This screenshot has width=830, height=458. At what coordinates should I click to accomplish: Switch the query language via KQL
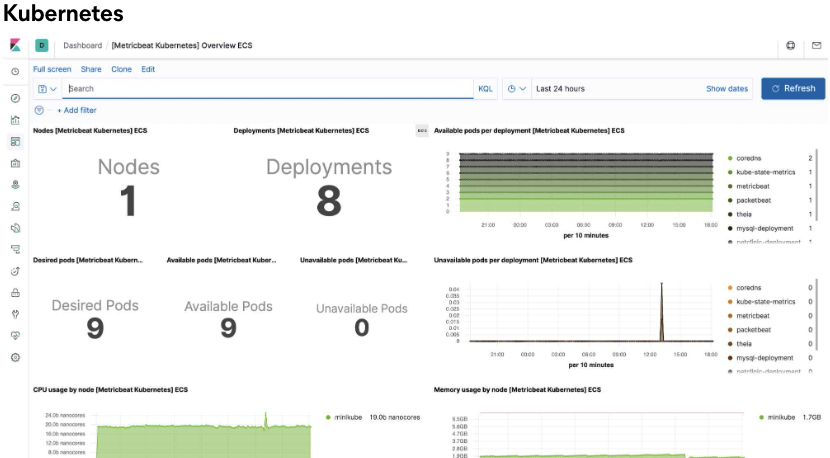point(485,89)
